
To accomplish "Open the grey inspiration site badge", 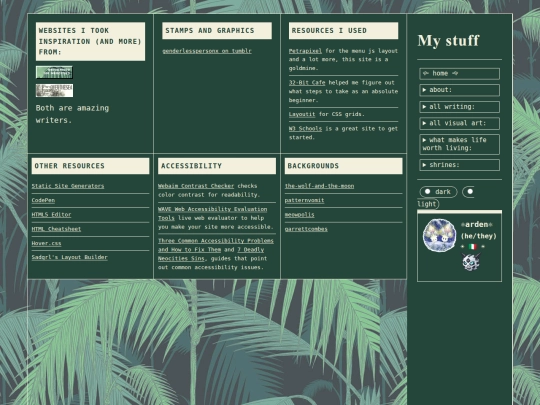I will [54, 91].
